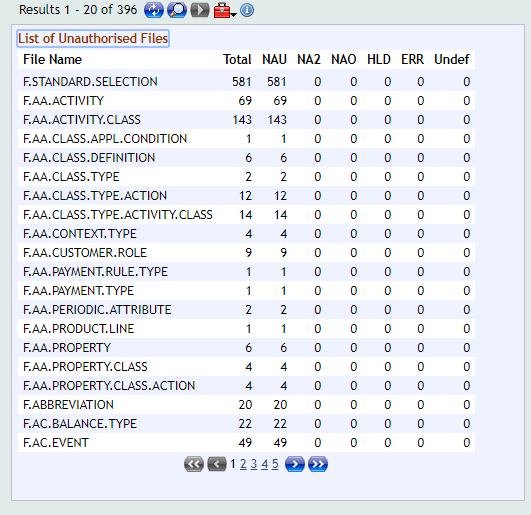Open page 2 of results
The image size is (531, 515).
tap(243, 464)
